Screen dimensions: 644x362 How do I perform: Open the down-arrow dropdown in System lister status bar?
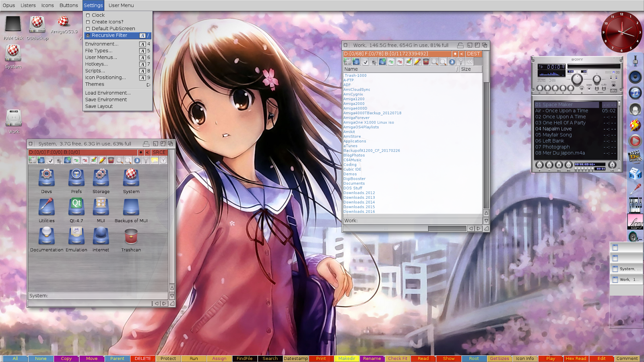pyautogui.click(x=141, y=152)
